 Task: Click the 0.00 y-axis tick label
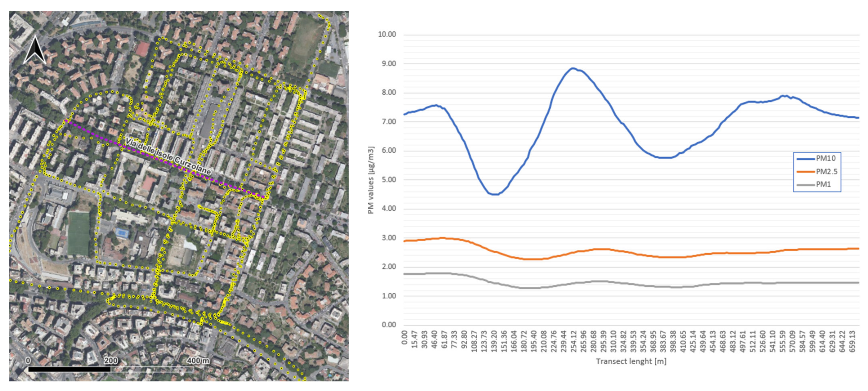click(x=389, y=325)
